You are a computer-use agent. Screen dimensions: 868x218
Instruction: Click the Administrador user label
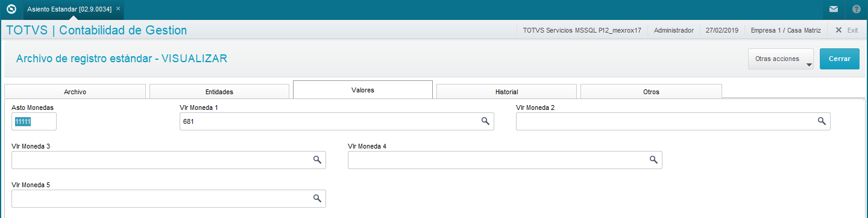[673, 30]
